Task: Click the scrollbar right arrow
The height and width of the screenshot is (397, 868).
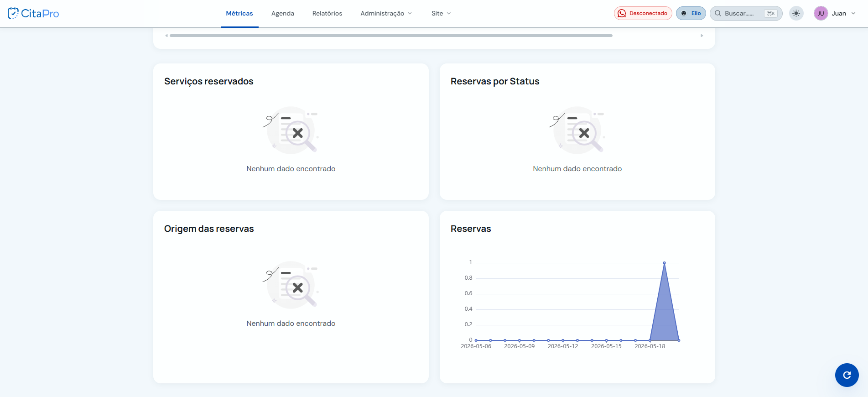Action: point(702,35)
